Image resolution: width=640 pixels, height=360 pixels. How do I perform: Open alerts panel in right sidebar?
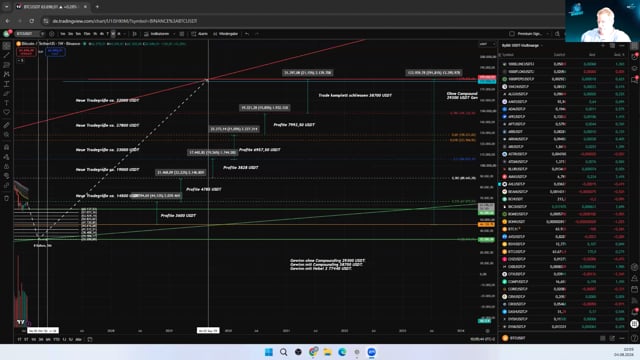pyautogui.click(x=634, y=57)
